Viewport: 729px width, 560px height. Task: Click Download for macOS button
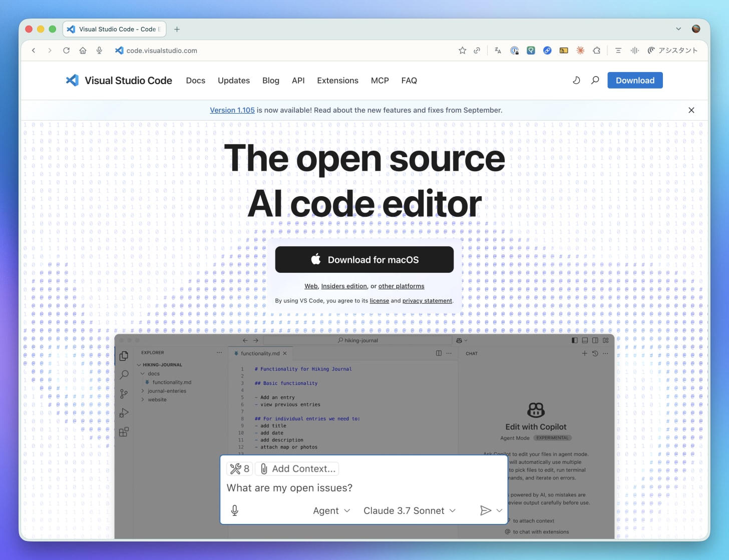pyautogui.click(x=364, y=260)
